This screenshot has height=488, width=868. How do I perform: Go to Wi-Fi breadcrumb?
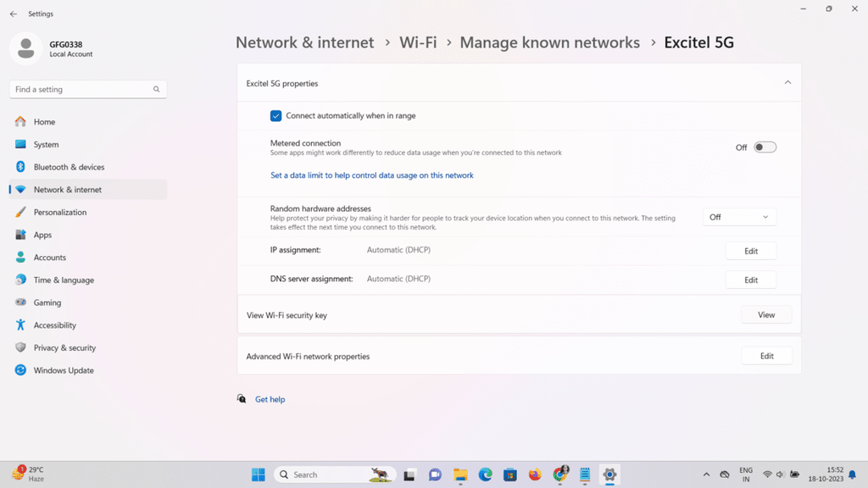(418, 42)
